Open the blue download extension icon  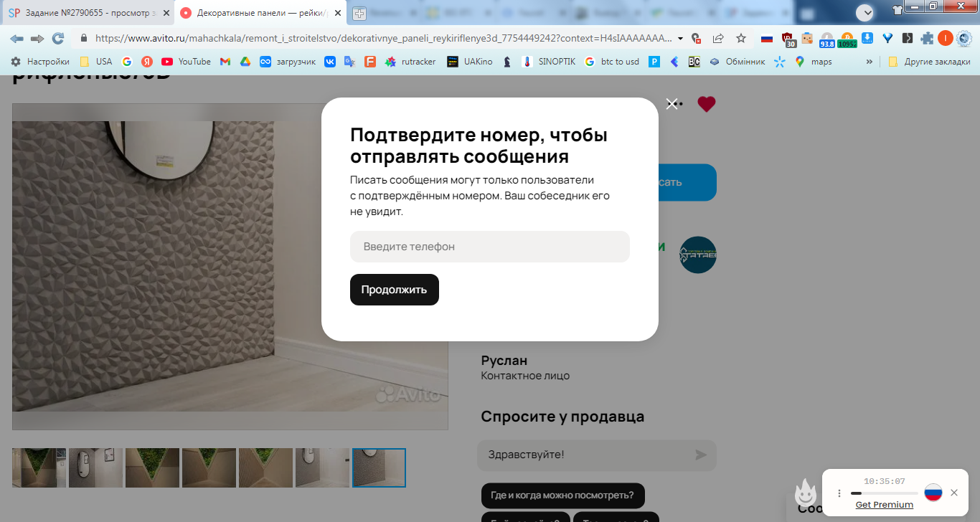click(x=867, y=38)
